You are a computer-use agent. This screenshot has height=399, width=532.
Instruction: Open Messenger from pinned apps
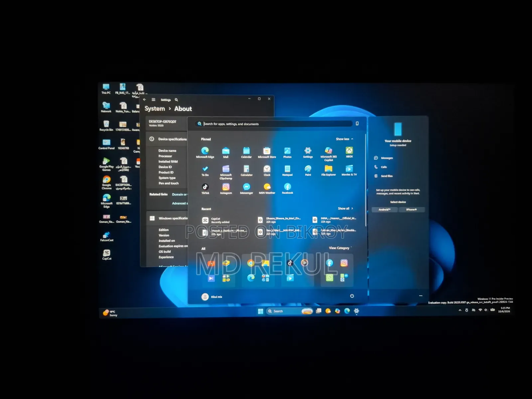click(x=246, y=189)
